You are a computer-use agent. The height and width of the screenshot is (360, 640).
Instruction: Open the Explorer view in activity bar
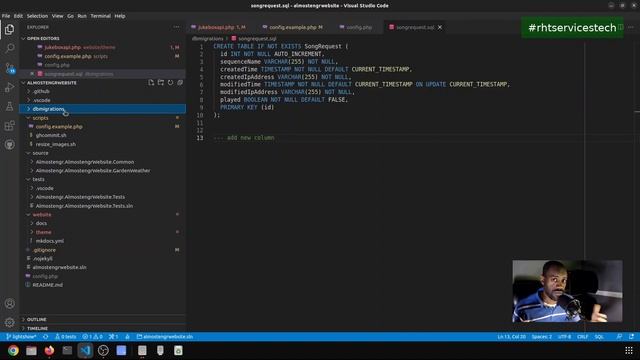pos(9,29)
